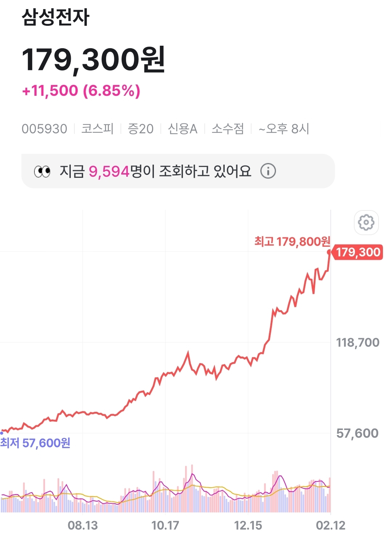Tap the 005930 stock code
This screenshot has width=392, height=541.
point(44,129)
